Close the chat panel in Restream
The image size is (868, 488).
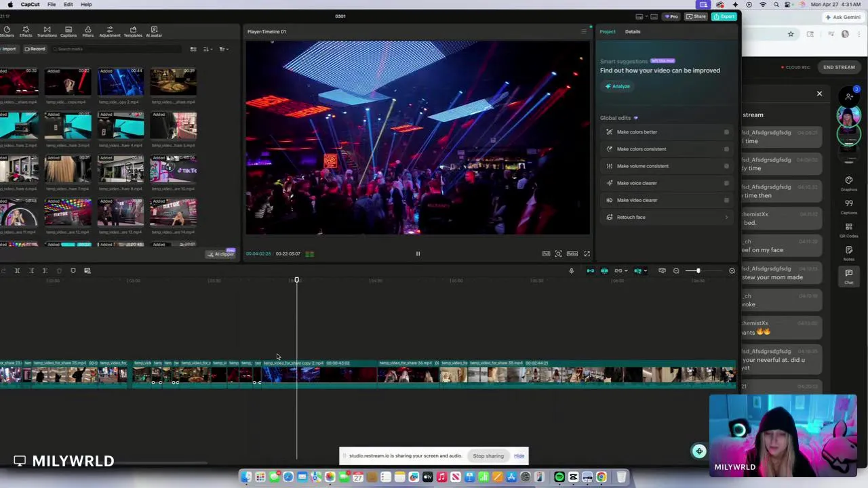pos(819,94)
